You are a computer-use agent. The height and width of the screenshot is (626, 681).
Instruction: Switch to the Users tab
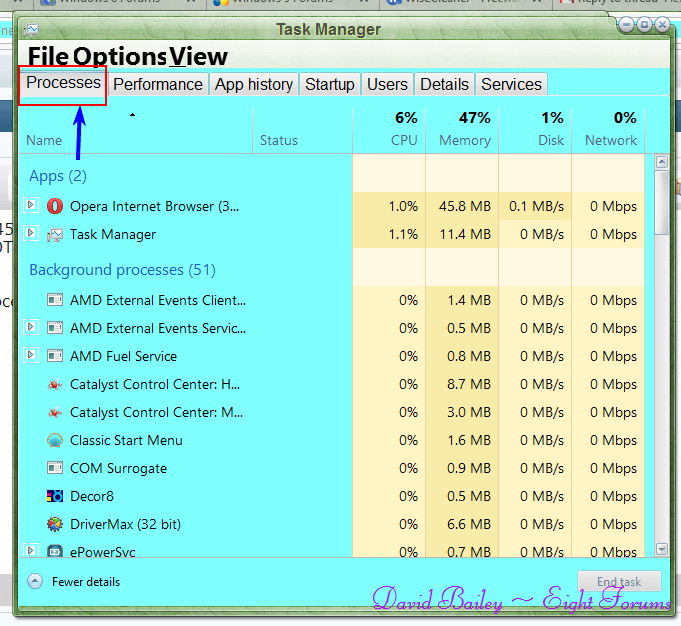(387, 84)
